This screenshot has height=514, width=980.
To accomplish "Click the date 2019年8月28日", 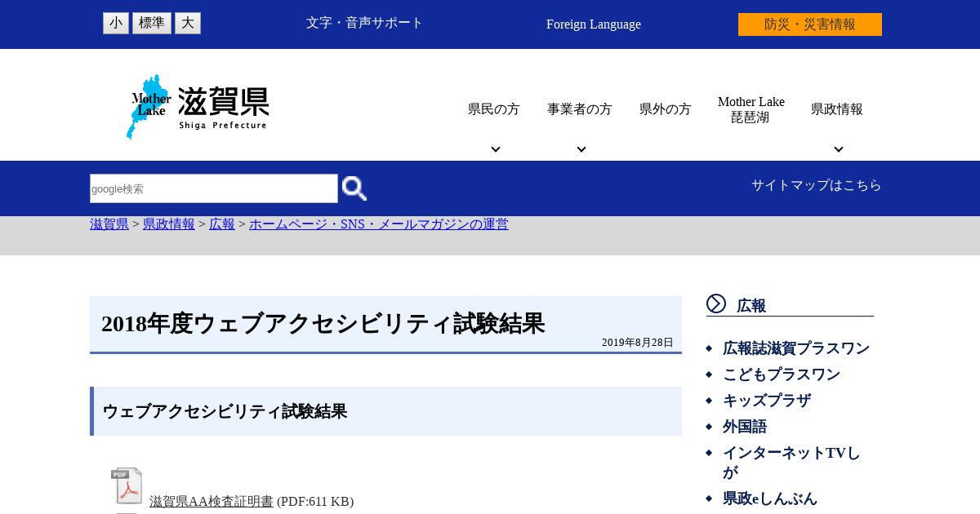I will pos(638,343).
